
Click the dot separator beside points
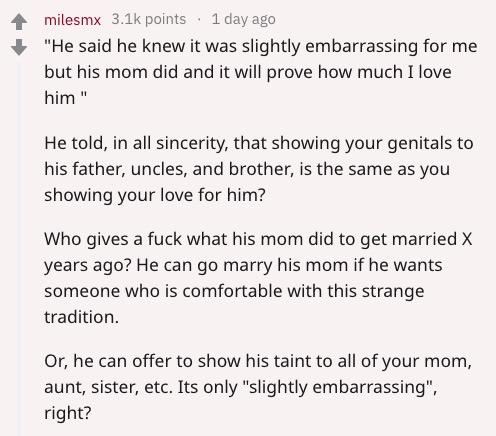[x=199, y=19]
